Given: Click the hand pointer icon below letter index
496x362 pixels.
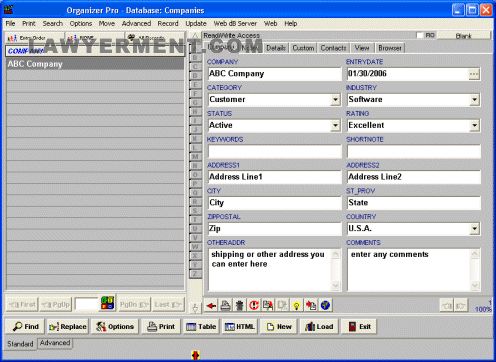Looking at the screenshot, I should click(x=195, y=308).
